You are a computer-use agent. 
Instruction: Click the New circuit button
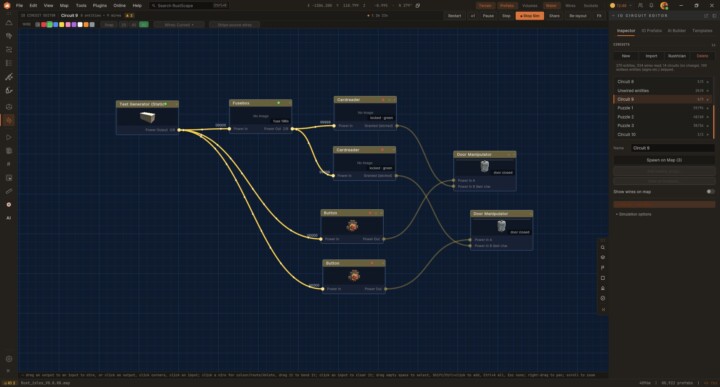coord(626,56)
